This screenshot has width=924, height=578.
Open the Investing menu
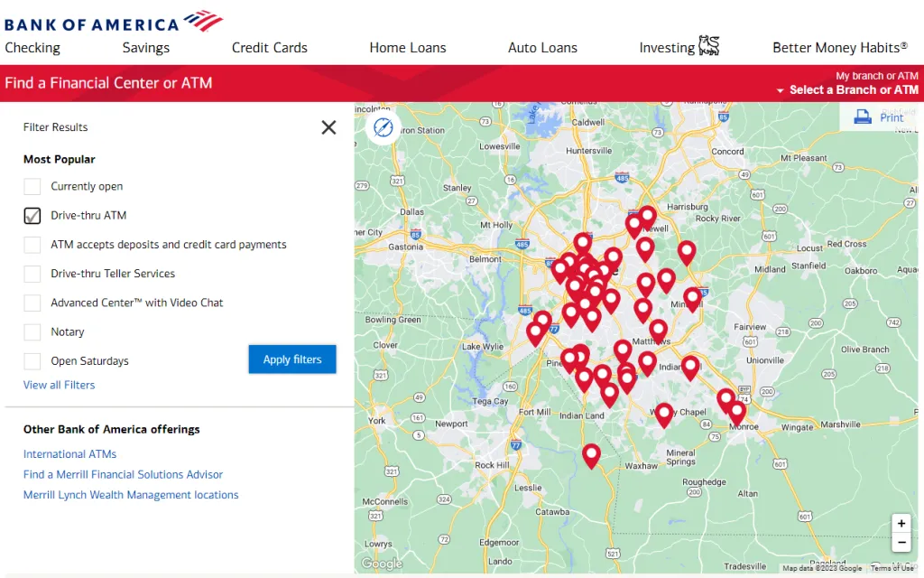click(x=667, y=48)
